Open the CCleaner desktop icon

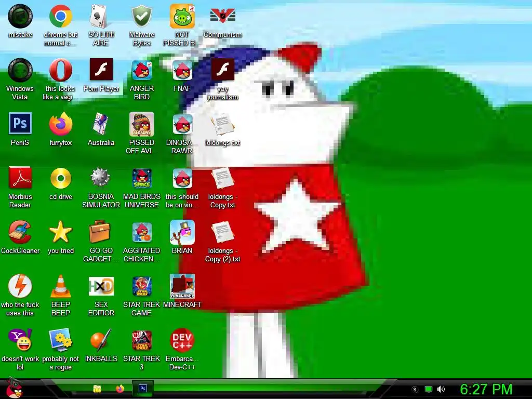coord(20,232)
